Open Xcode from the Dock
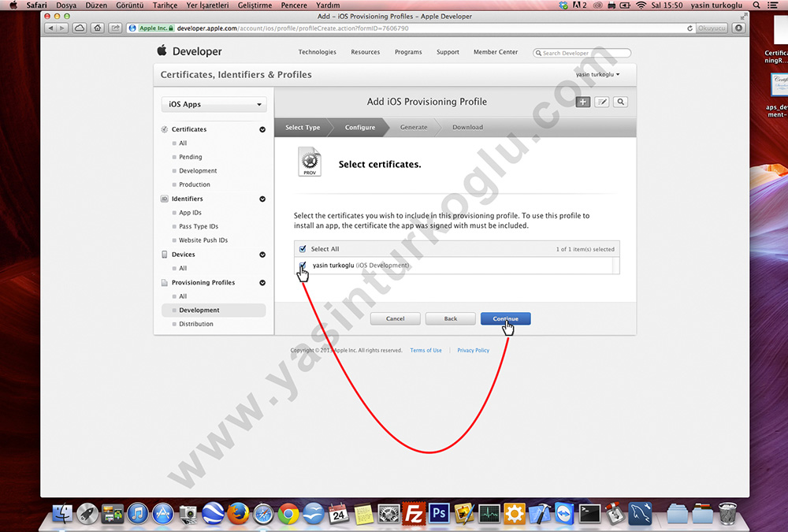 click(539, 514)
